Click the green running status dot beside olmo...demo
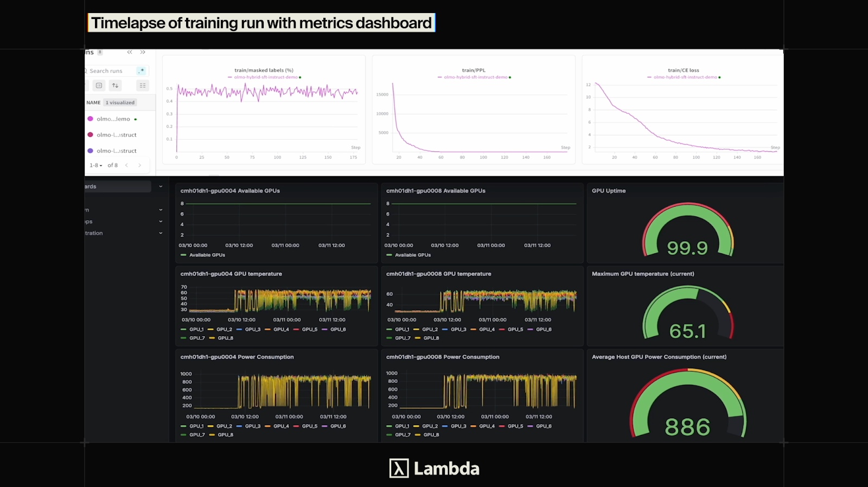The height and width of the screenshot is (487, 868). pyautogui.click(x=135, y=119)
